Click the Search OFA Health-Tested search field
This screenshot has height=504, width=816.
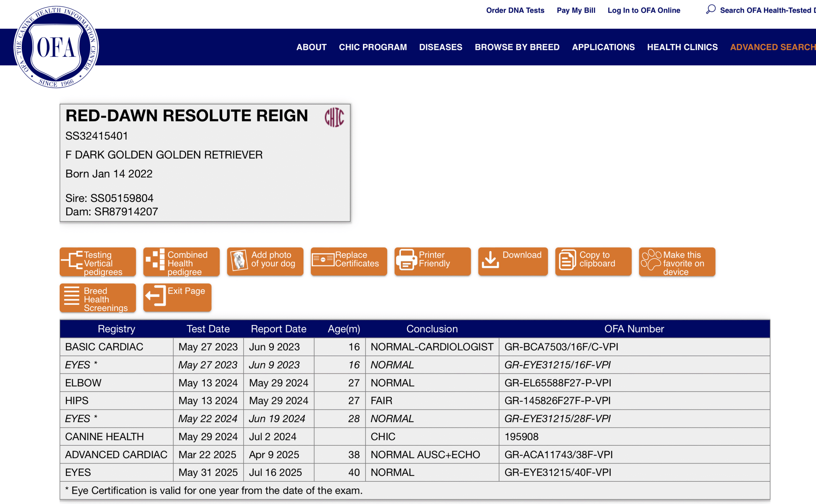pos(767,10)
